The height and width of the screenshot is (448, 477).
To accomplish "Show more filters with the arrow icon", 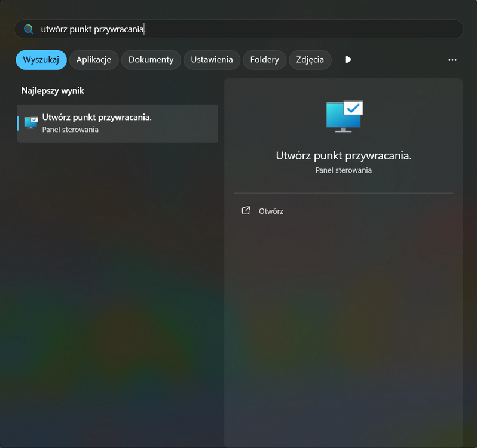I will click(348, 60).
